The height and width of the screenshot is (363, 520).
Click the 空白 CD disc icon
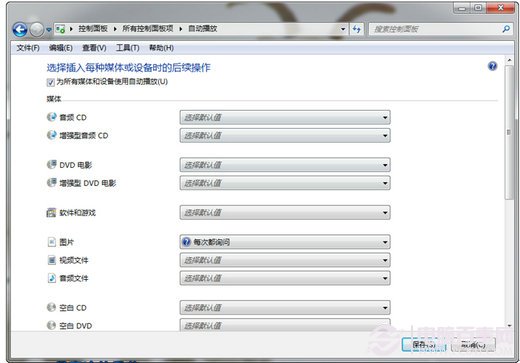point(51,307)
